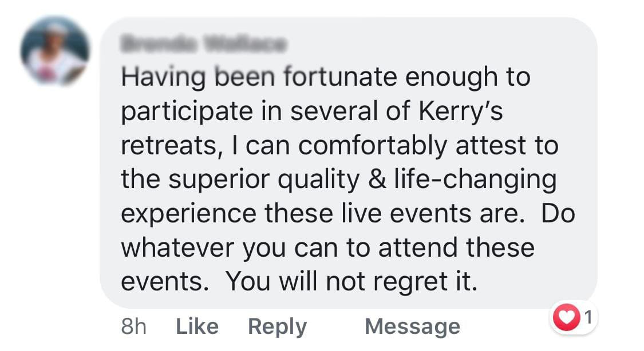Click the line "retreats, I can comfortably attest to"
The image size is (644, 351).
[x=339, y=146]
